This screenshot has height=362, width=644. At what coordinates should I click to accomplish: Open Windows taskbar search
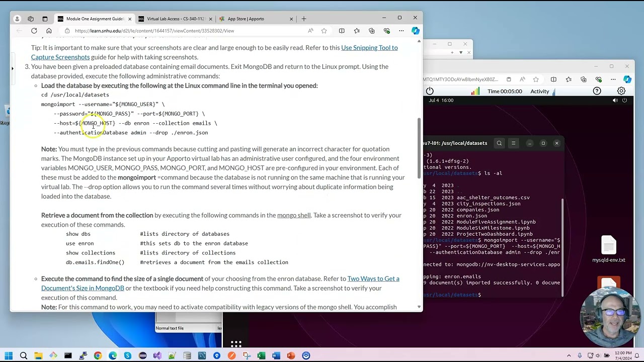[x=23, y=355]
